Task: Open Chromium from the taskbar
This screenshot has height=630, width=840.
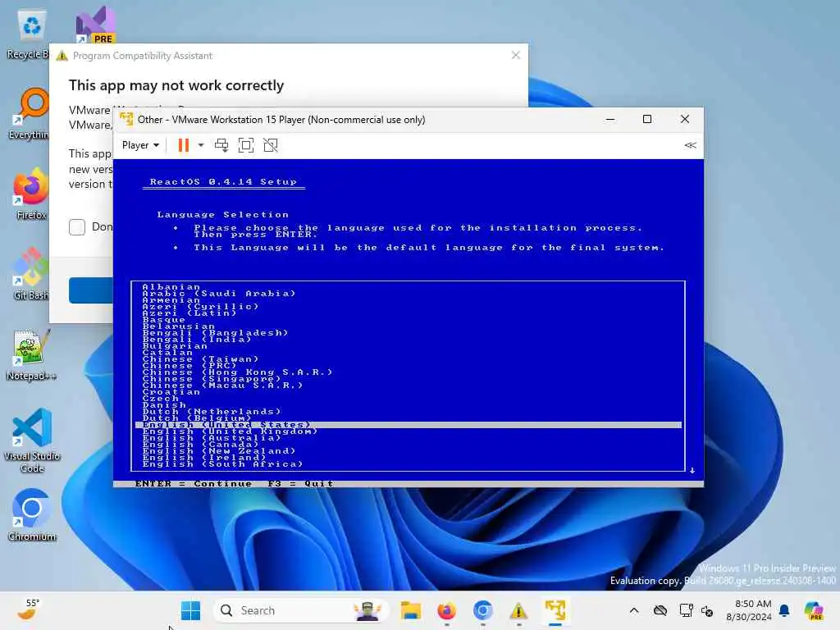Action: point(482,610)
